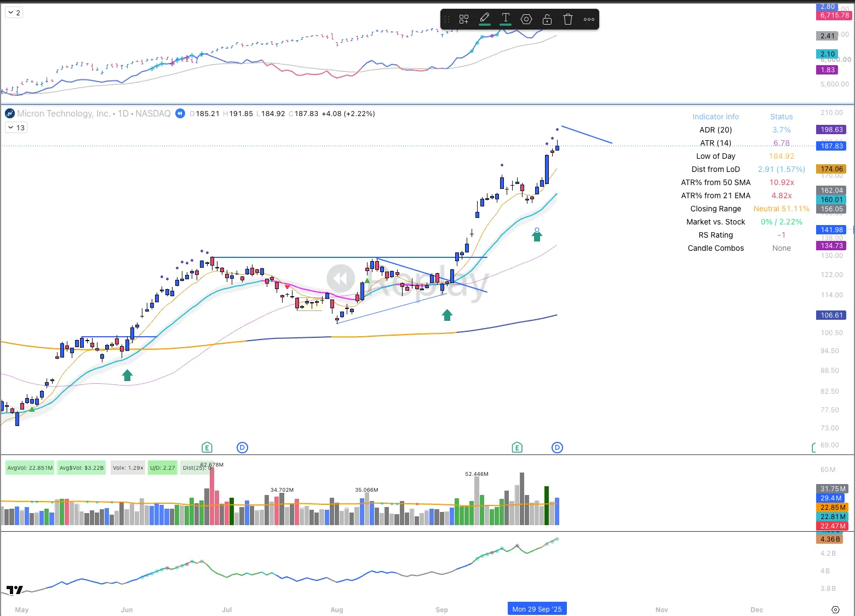Screen dimensions: 855x616
Task: Open drawing settings hexagon icon
Action: (526, 19)
